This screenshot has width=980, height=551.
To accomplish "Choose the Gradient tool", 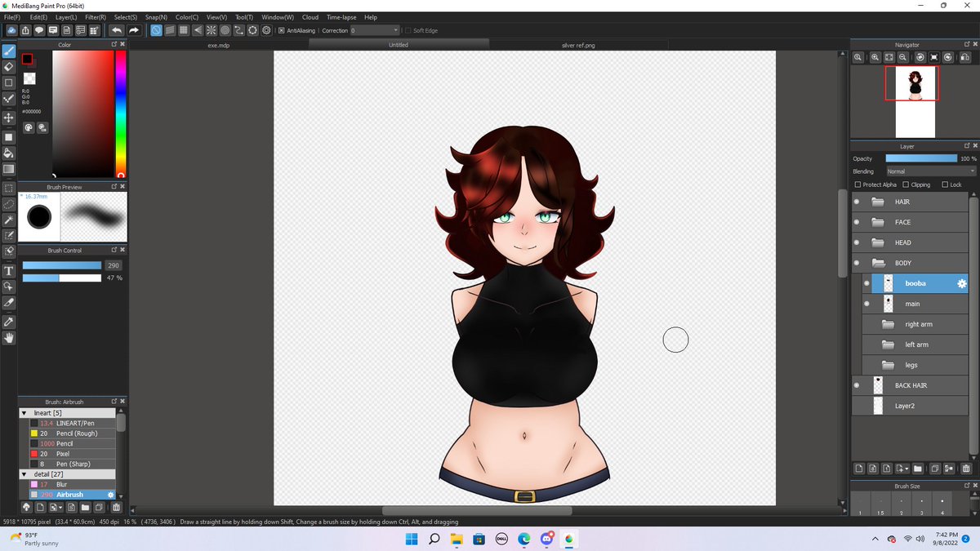I will click(x=9, y=169).
